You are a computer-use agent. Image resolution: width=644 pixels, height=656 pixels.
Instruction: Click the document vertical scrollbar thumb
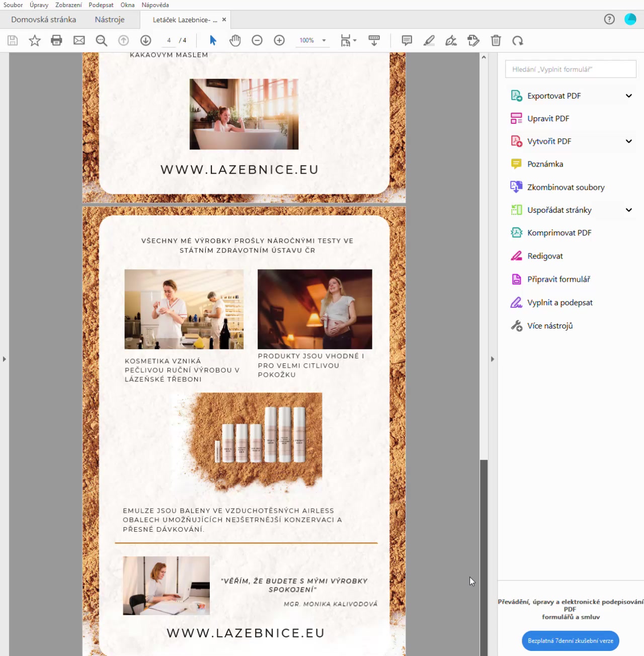click(x=484, y=557)
